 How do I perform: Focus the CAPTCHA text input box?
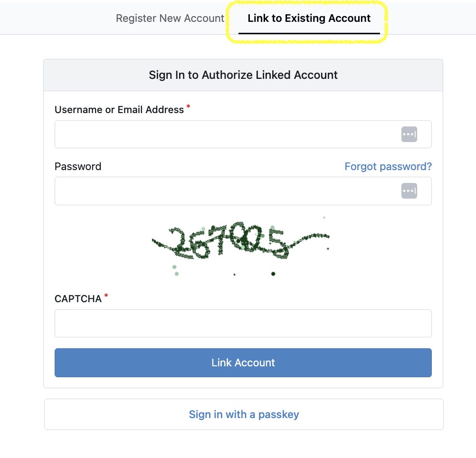click(x=243, y=324)
